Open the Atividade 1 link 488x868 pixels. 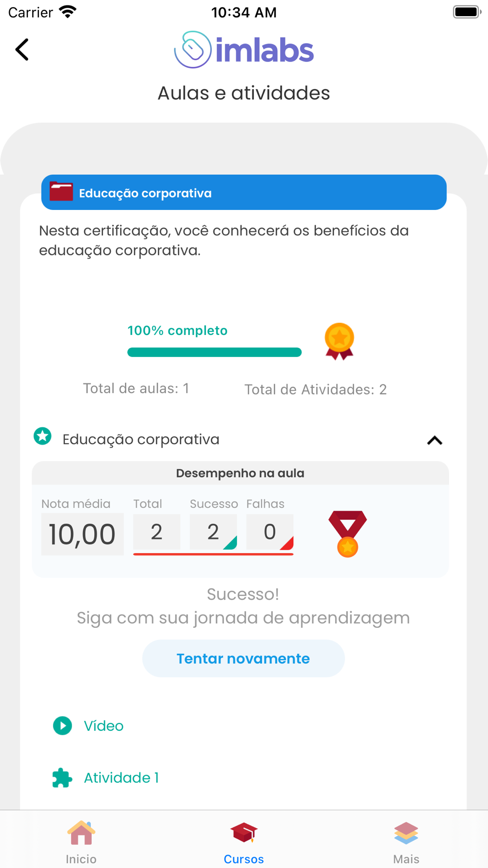122,778
